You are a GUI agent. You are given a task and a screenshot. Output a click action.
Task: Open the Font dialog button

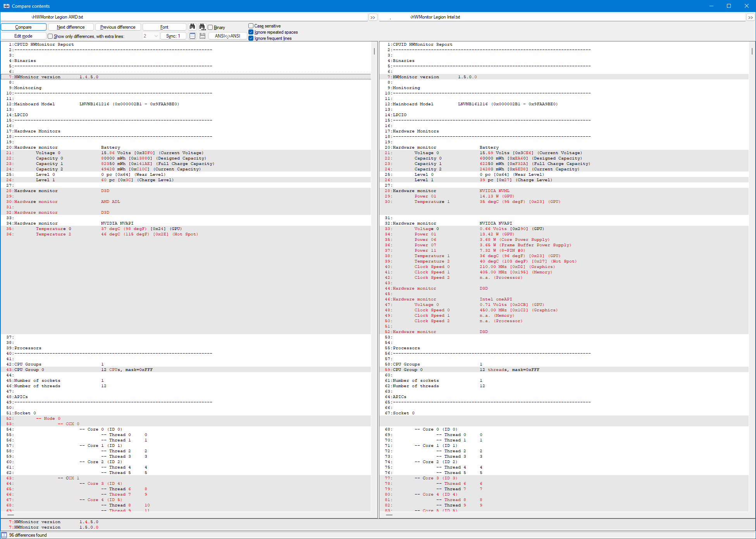click(164, 27)
